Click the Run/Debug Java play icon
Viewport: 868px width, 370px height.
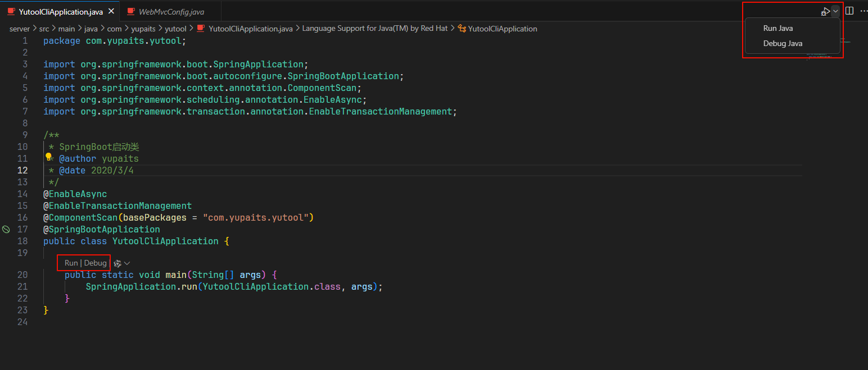coord(825,11)
